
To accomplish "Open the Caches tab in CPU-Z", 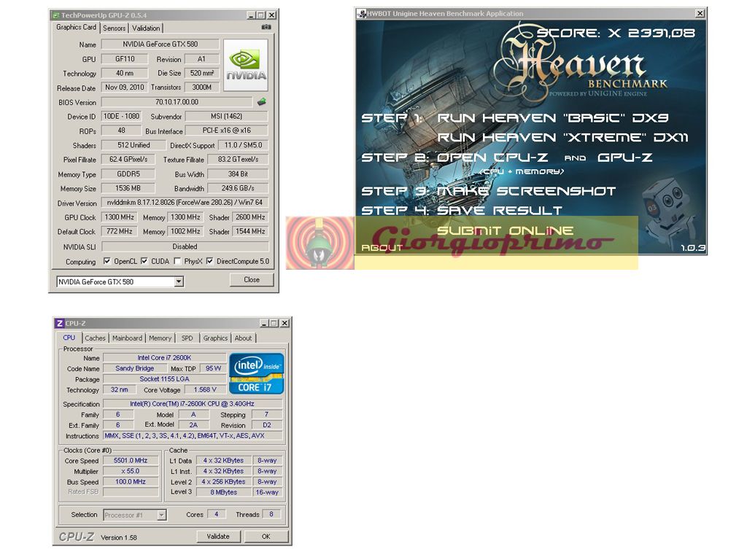I will click(x=95, y=338).
